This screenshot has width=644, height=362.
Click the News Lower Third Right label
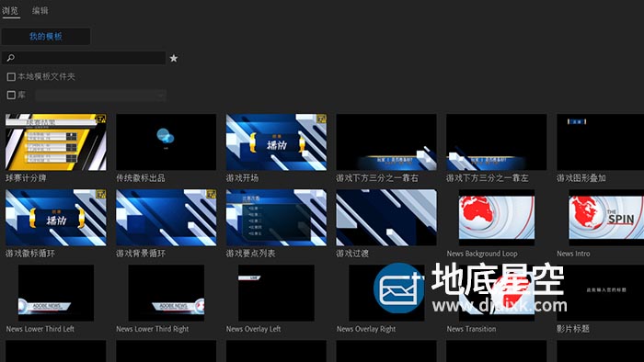coord(153,329)
